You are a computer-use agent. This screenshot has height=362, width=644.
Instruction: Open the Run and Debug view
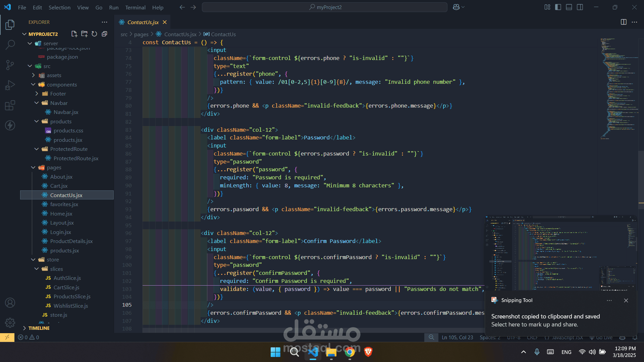click(x=10, y=85)
